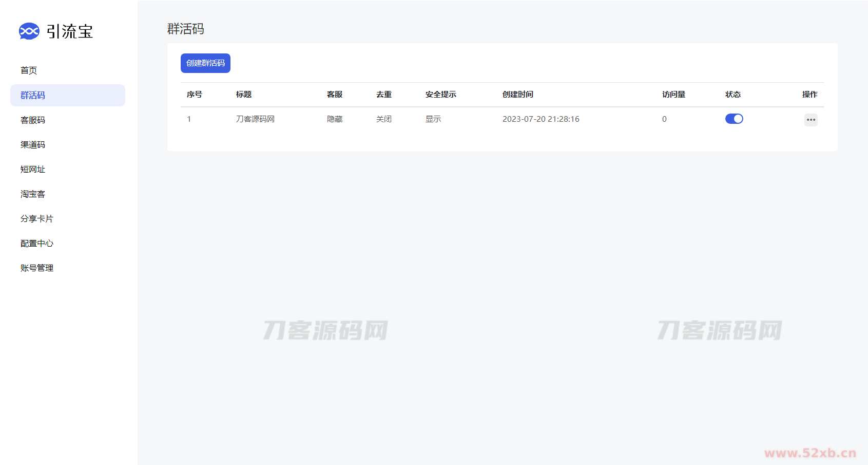Click the 引流宝 logo icon
868x465 pixels.
(29, 31)
